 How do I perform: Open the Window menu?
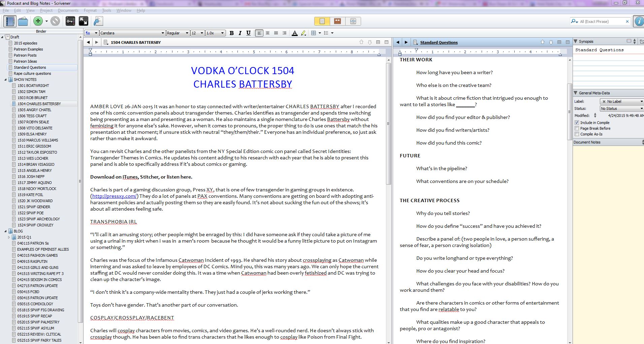pyautogui.click(x=124, y=10)
